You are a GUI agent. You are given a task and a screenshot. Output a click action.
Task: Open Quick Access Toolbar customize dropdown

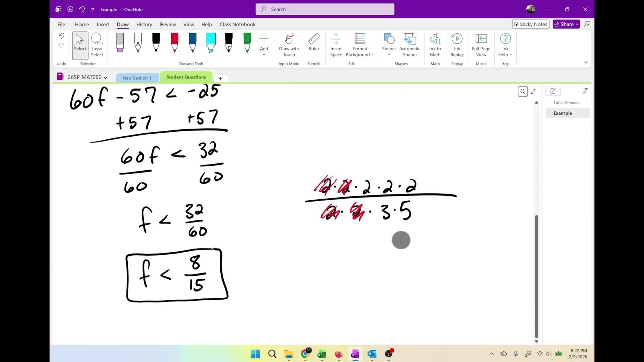[92, 9]
